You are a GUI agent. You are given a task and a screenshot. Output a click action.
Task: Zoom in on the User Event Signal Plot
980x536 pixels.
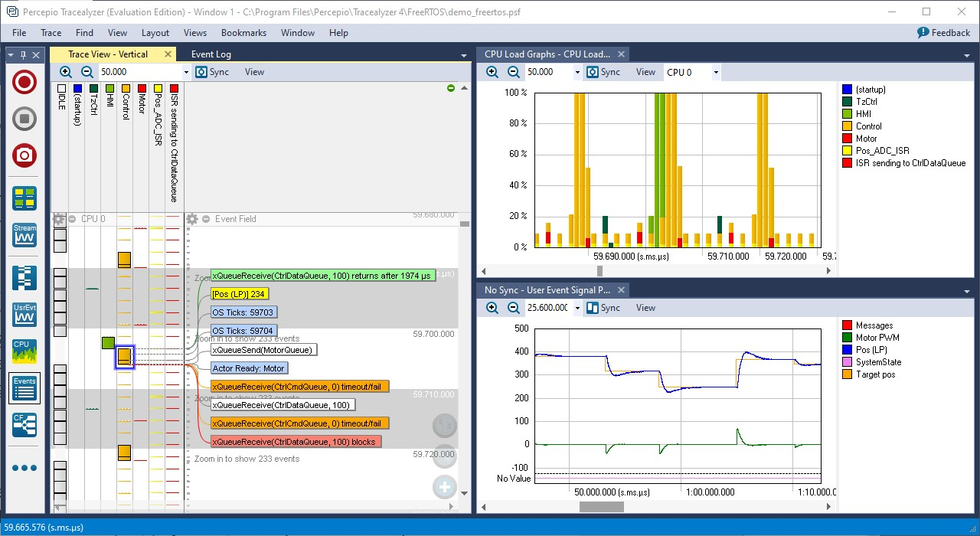pyautogui.click(x=492, y=308)
